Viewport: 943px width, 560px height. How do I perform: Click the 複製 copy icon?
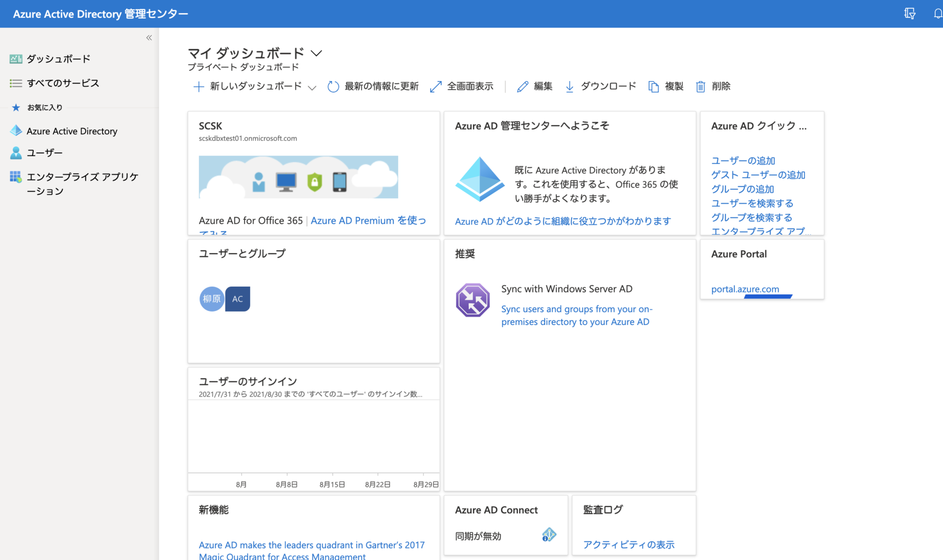tap(653, 87)
